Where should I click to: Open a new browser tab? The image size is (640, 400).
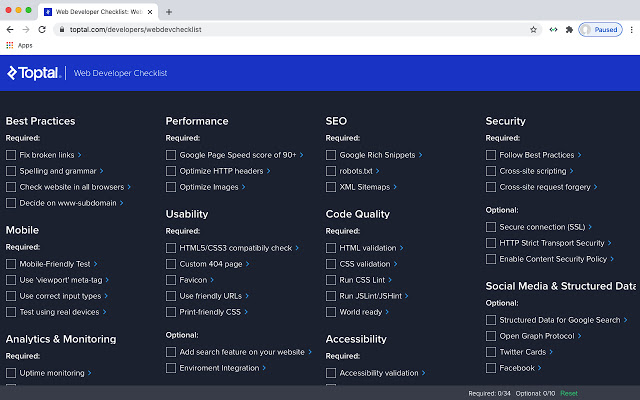click(x=169, y=11)
